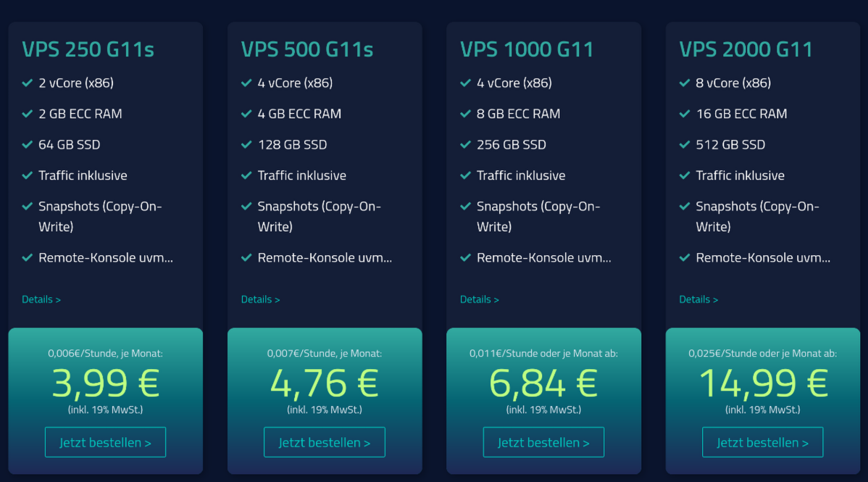Click checkmark beside 8 GB ECC RAM
This screenshot has width=868, height=482.
(466, 114)
